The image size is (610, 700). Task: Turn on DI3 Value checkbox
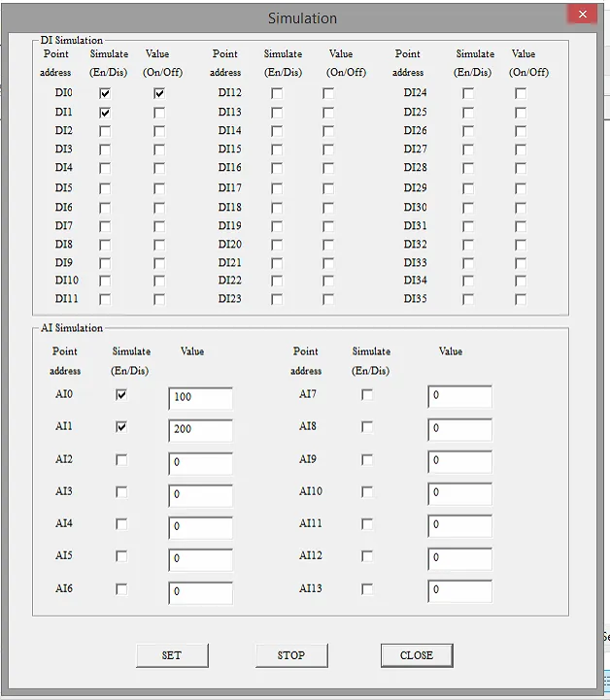(x=159, y=150)
